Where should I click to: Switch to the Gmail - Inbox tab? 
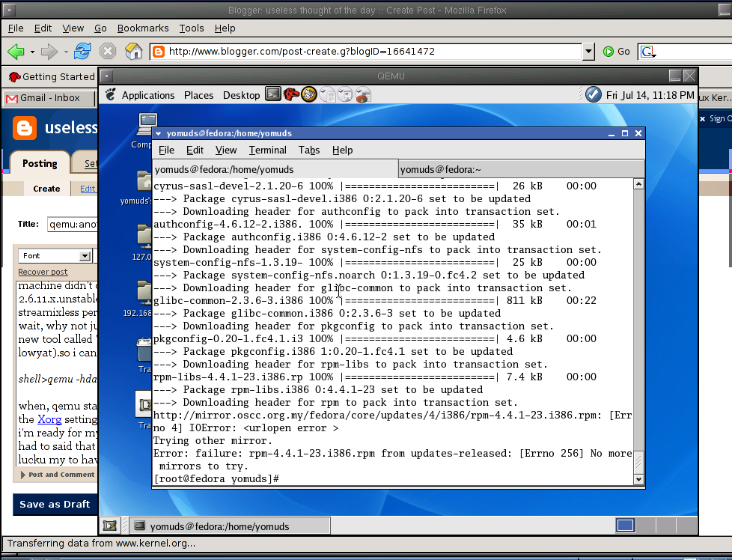[49, 98]
